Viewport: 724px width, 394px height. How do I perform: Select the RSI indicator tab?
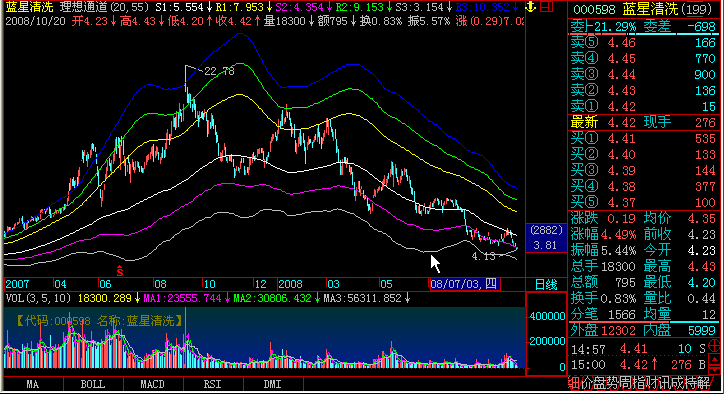pos(213,384)
